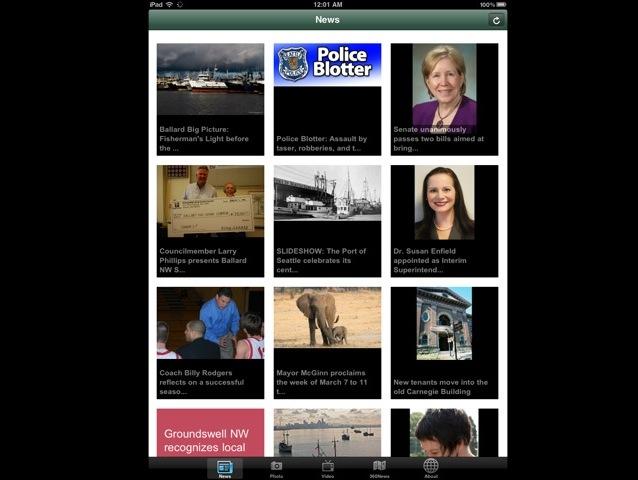
Task: Open the Coach Billy Rodgers article
Action: pyautogui.click(x=210, y=343)
